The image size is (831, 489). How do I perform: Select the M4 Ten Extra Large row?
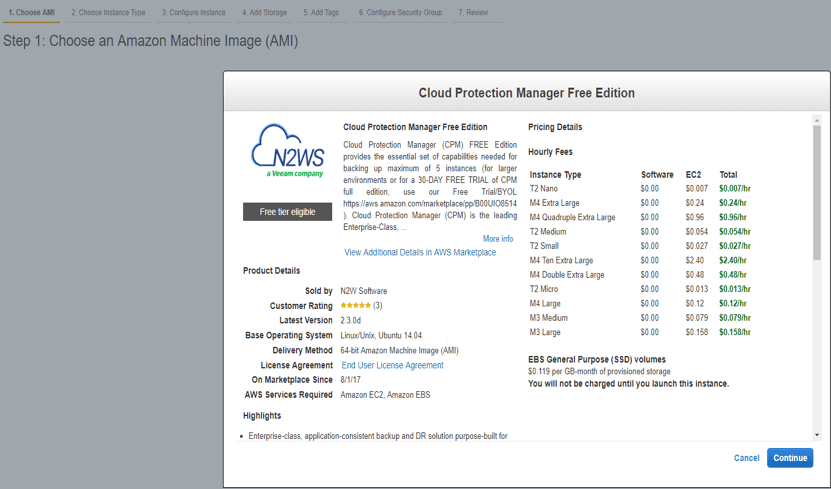click(640, 260)
